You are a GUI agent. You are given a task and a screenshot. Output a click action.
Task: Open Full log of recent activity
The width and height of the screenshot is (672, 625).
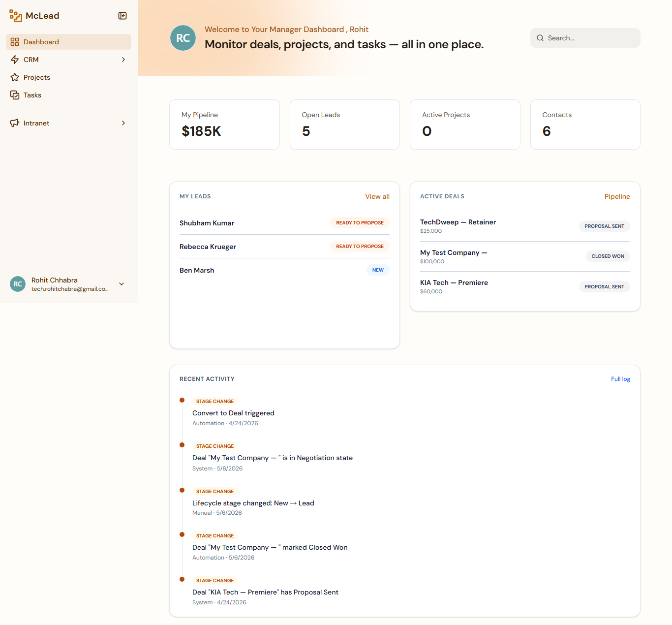(x=620, y=379)
